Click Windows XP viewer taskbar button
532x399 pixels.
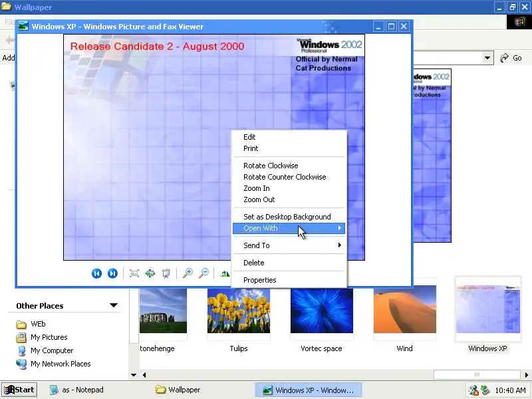[308, 390]
